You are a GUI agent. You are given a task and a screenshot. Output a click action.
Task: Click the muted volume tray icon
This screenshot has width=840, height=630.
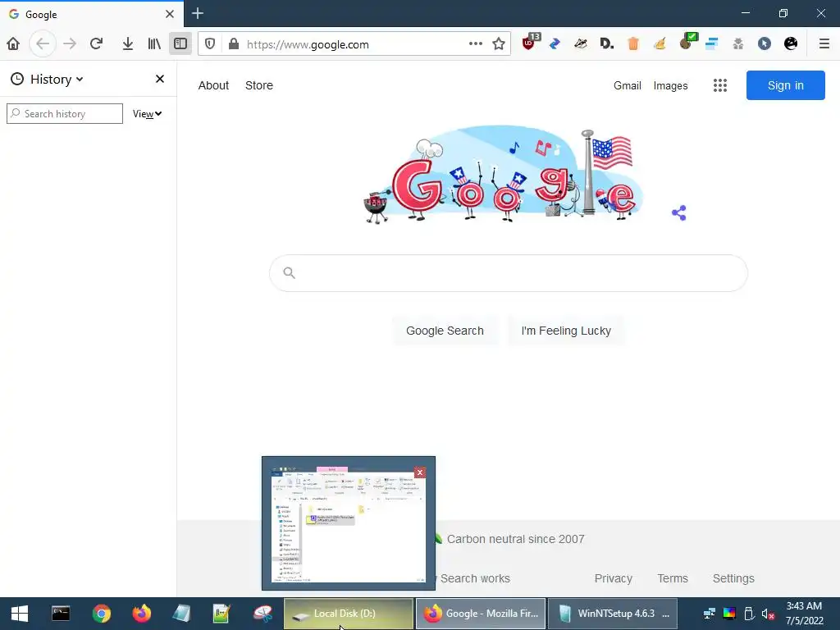[768, 614]
